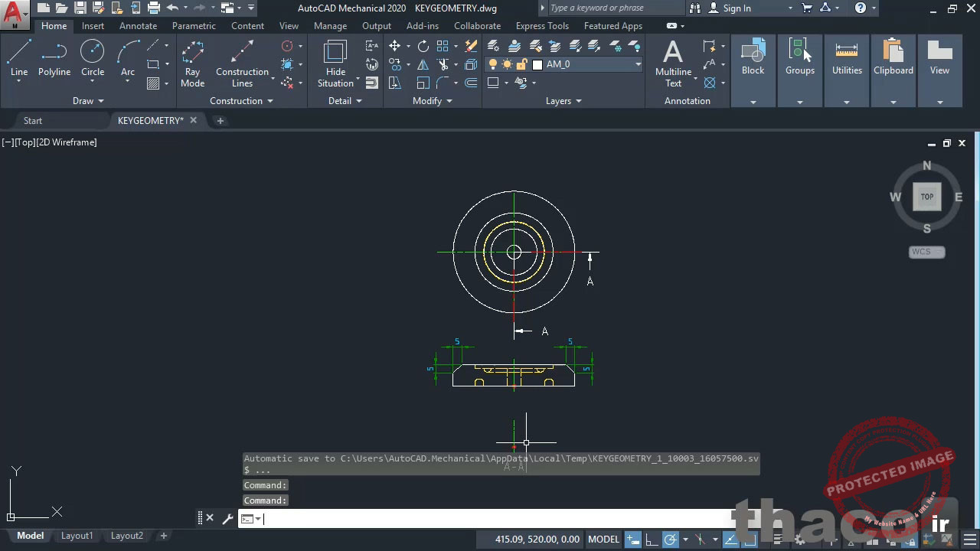This screenshot has height=551, width=980.
Task: Select the Line draw tool
Action: [19, 58]
